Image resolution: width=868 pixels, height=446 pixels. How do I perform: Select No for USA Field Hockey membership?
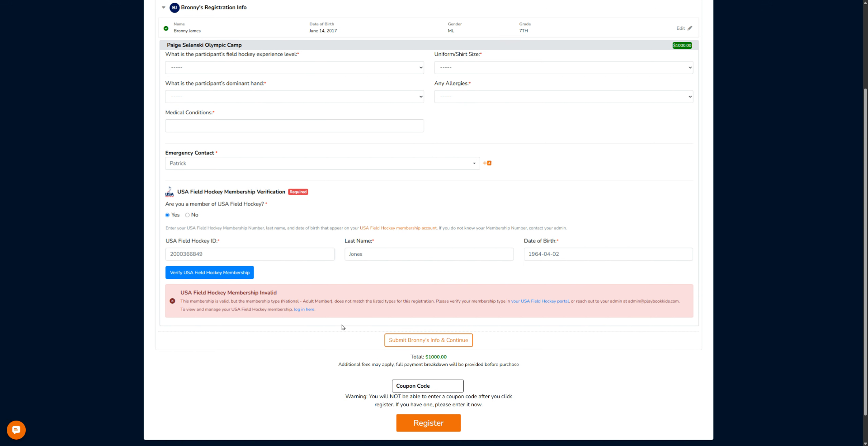187,215
